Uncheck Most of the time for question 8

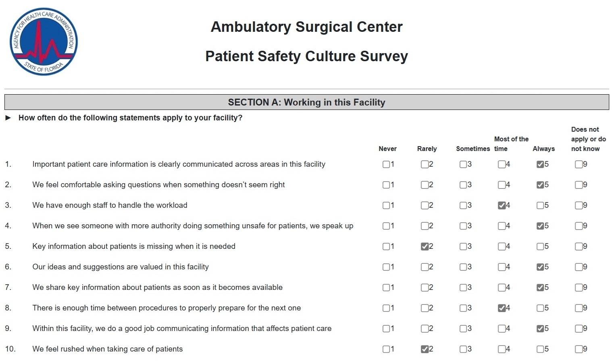(x=502, y=308)
